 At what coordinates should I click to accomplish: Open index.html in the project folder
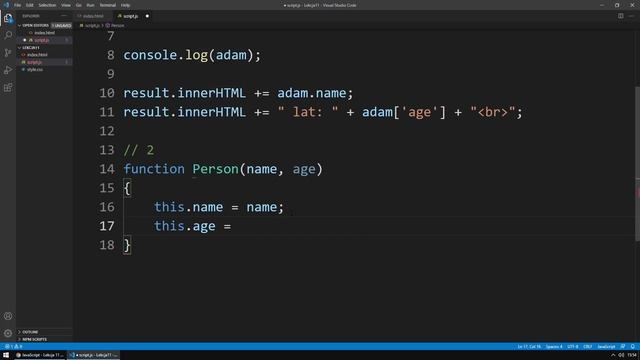coord(37,55)
